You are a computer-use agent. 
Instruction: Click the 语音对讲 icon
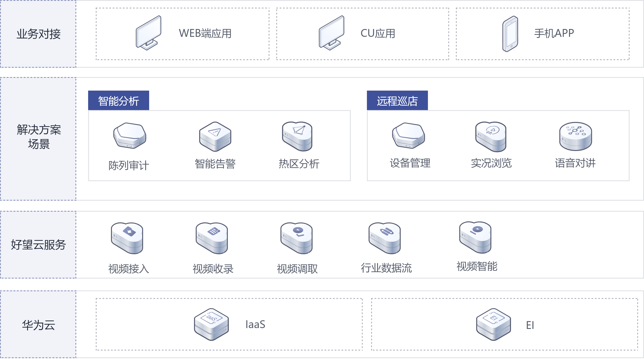576,136
